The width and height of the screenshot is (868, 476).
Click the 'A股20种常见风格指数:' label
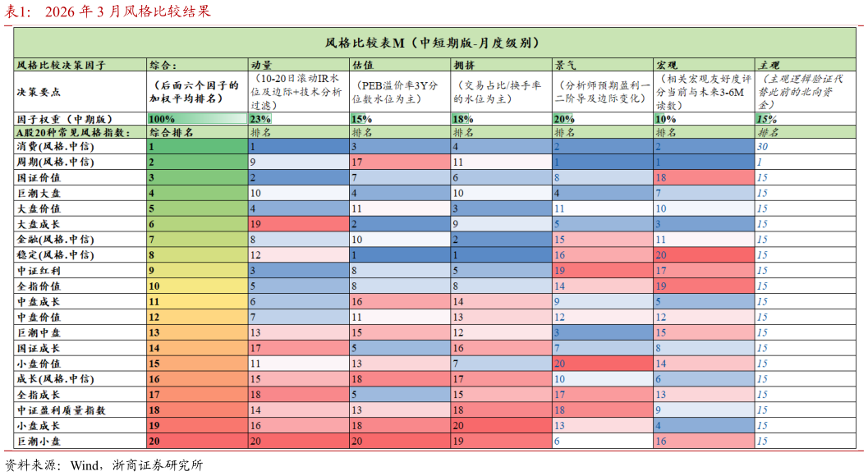point(73,133)
